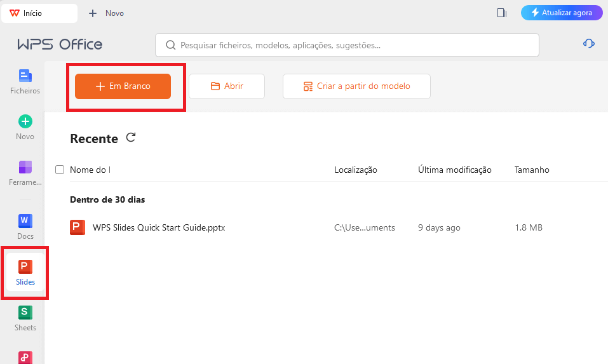This screenshot has height=364, width=608.
Task: Select Slides in the sidebar
Action: click(x=25, y=273)
